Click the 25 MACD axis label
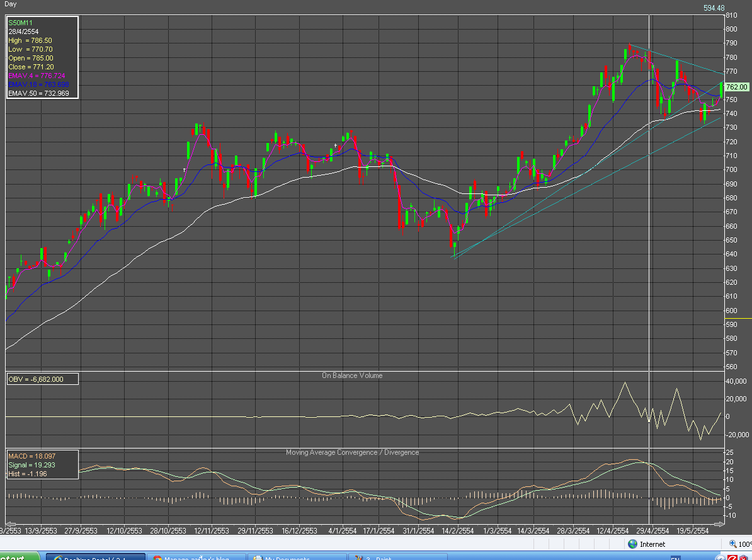 click(x=729, y=452)
